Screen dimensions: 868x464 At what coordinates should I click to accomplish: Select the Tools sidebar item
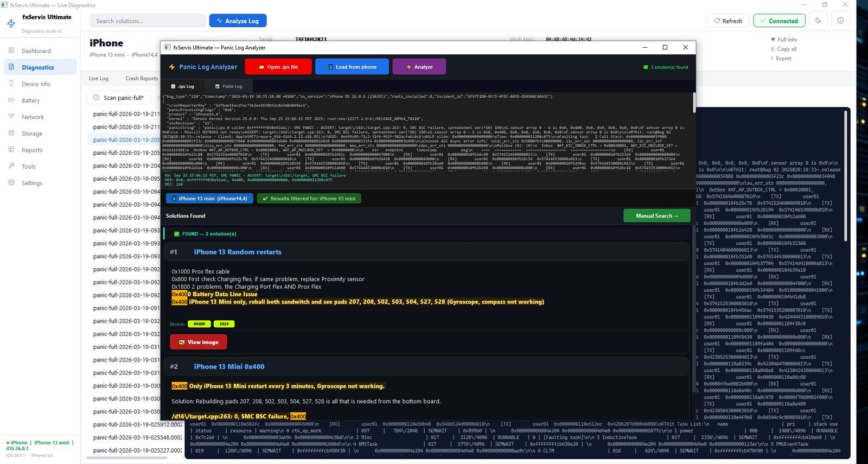(40, 167)
